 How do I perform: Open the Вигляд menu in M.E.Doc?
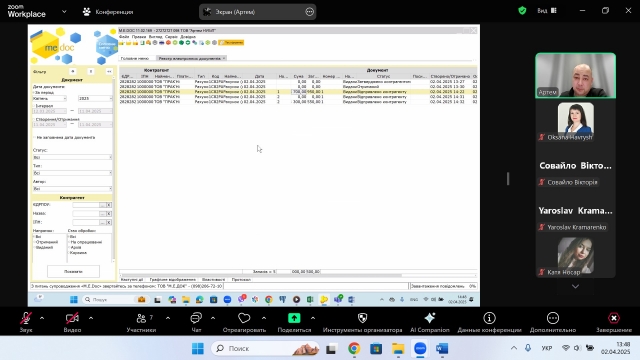point(156,37)
